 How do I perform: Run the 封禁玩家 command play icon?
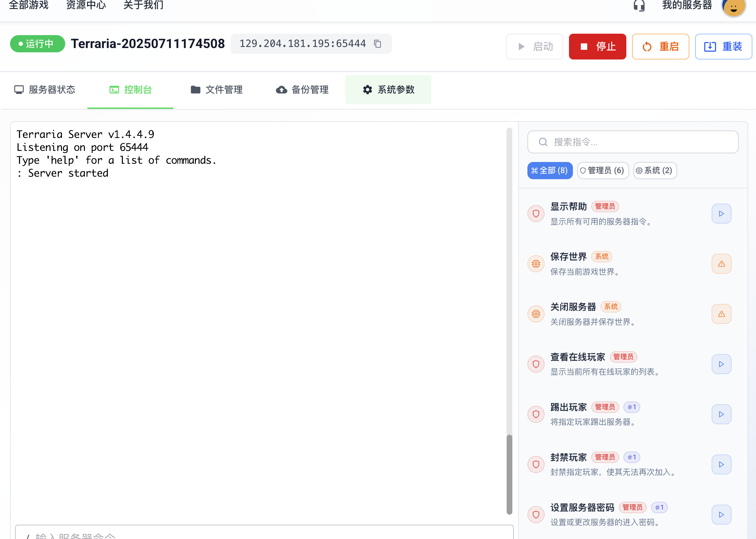click(721, 464)
